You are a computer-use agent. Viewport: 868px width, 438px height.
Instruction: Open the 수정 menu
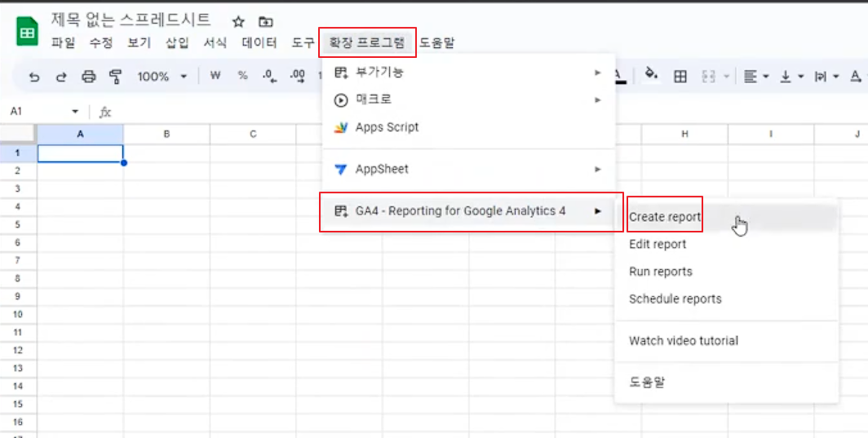click(101, 42)
